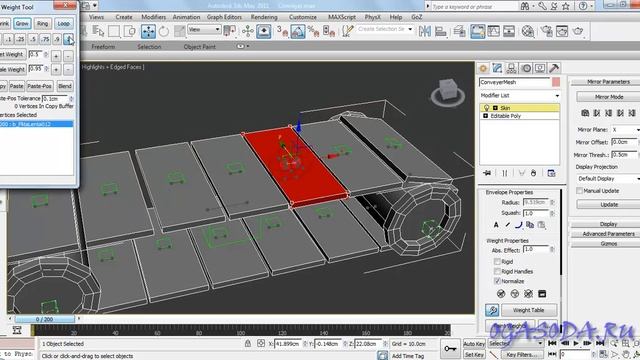Open the Graph Editors menu
Image resolution: width=640 pixels, height=360 pixels.
pyautogui.click(x=224, y=17)
